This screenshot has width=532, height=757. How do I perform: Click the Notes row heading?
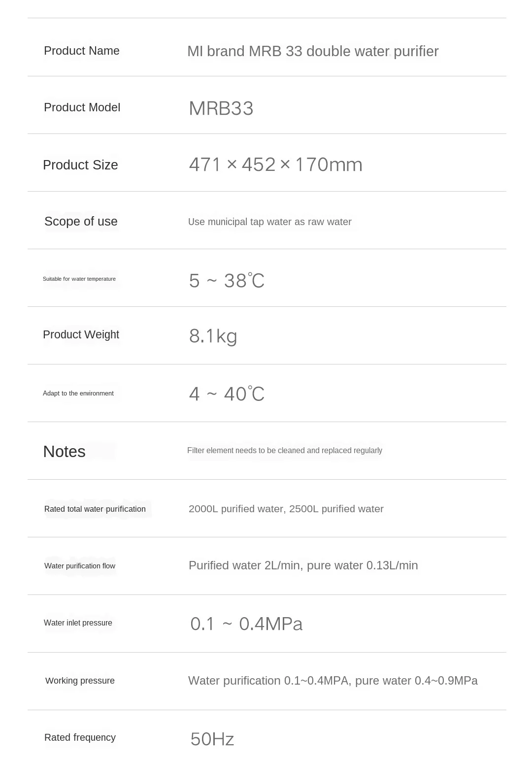[x=65, y=452]
